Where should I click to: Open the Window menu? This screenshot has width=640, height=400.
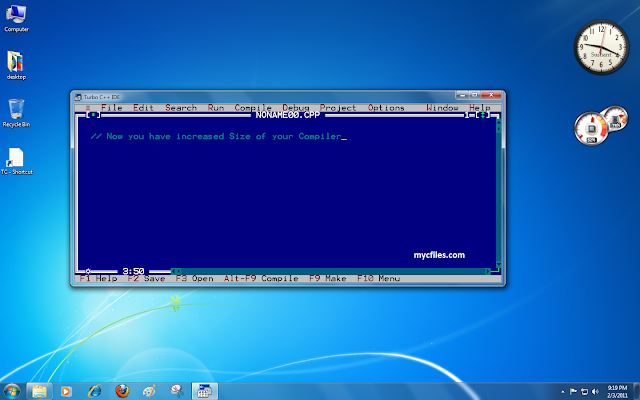coord(442,108)
